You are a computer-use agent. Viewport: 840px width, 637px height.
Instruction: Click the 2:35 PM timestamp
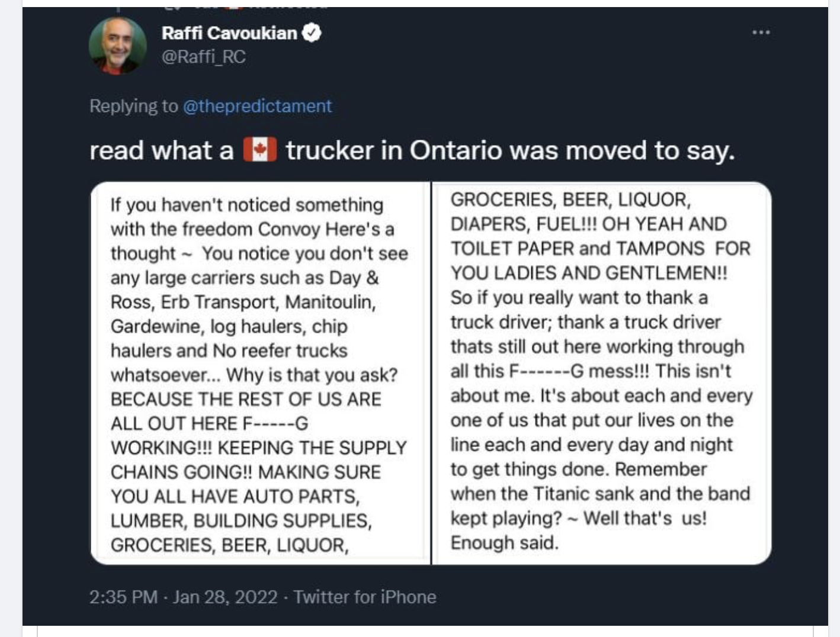click(123, 597)
